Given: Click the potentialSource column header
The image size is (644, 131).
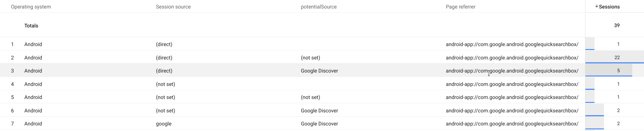Looking at the screenshot, I should [x=319, y=7].
